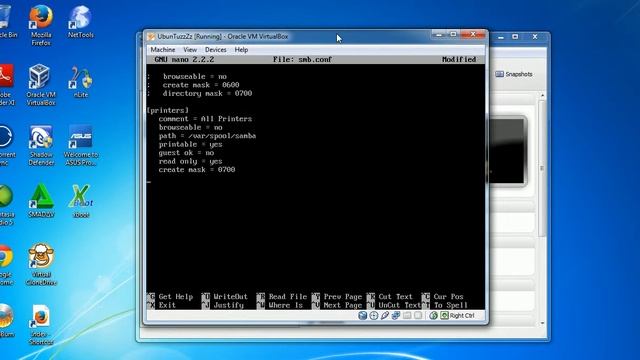Open the Firefox HTML file shortcut icon
Viewport: 640px width, 360px height.
click(x=41, y=325)
